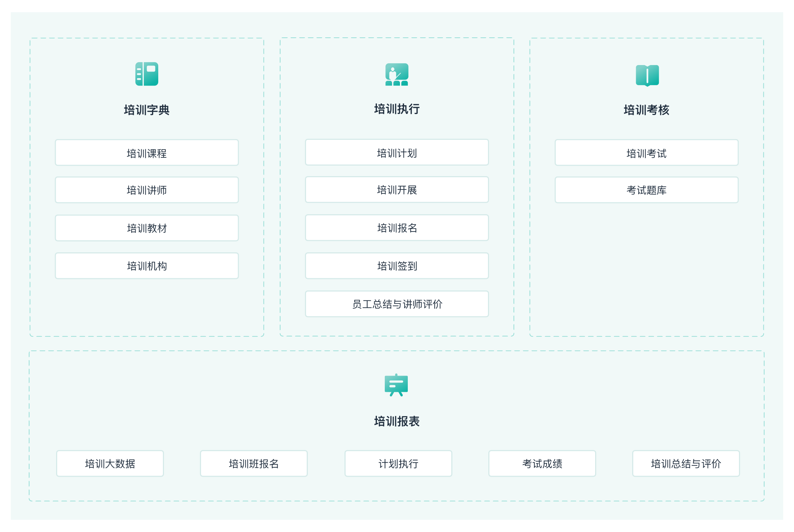Select the 培训讲师 item
The height and width of the screenshot is (532, 794).
click(147, 190)
